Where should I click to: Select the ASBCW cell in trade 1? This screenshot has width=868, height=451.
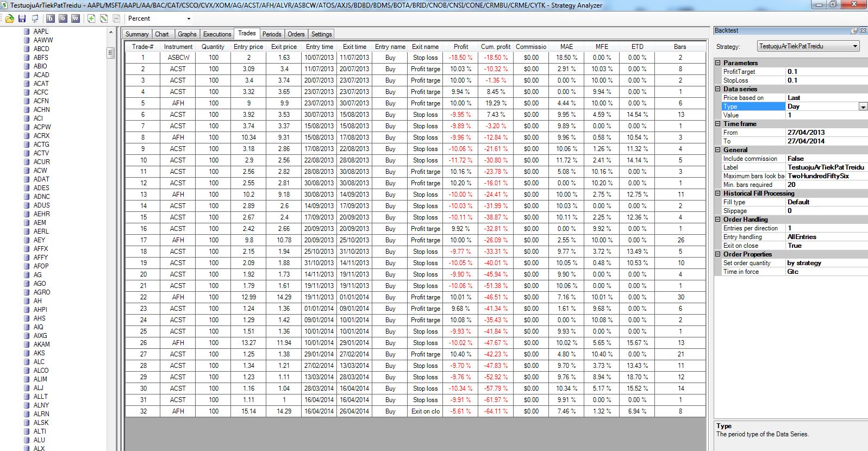178,58
